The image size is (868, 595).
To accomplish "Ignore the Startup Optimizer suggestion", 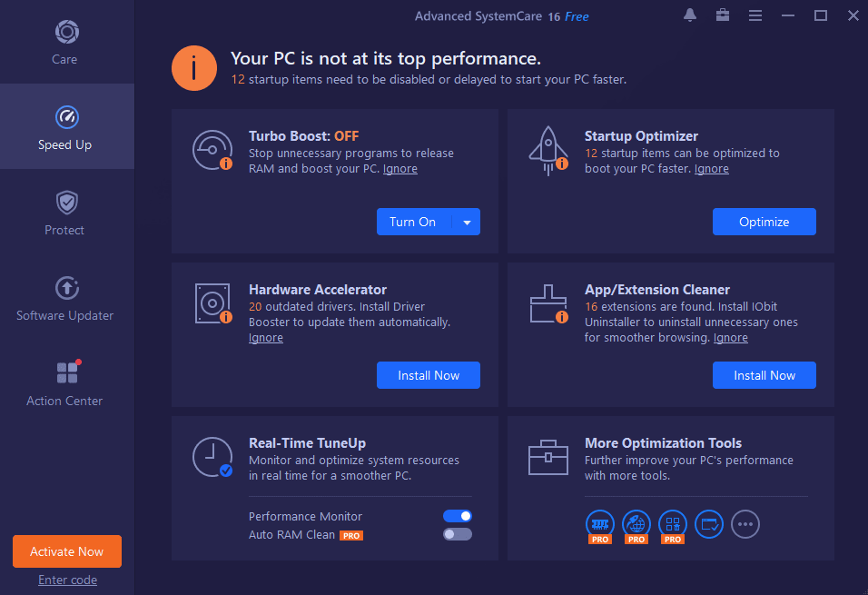I will click(x=711, y=169).
